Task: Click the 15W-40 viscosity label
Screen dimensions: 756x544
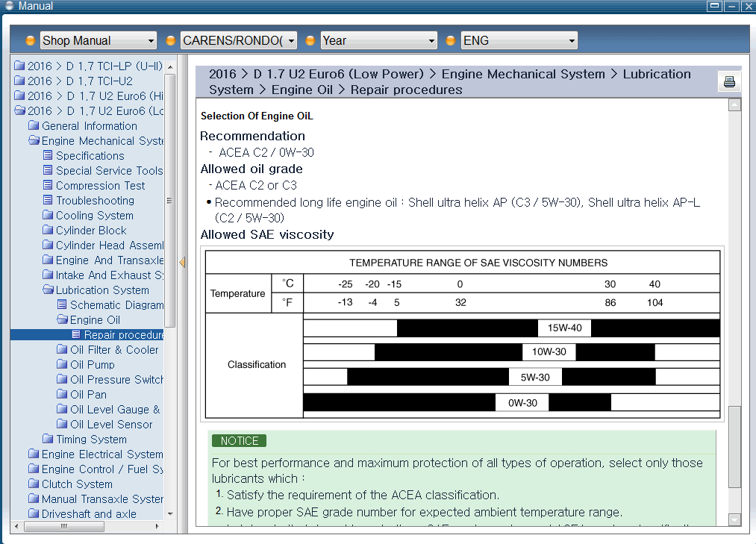Action: 565,328
